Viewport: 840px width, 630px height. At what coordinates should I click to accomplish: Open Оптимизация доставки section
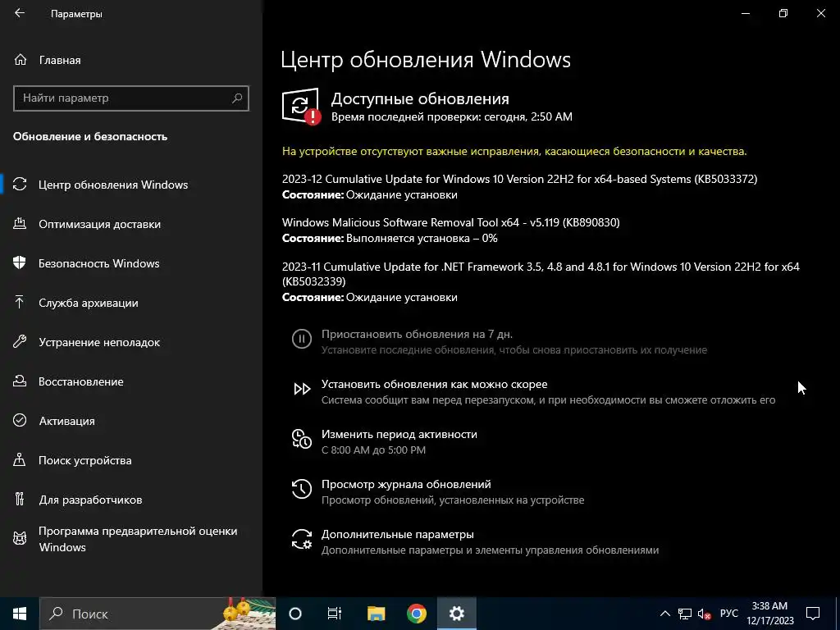pos(99,224)
